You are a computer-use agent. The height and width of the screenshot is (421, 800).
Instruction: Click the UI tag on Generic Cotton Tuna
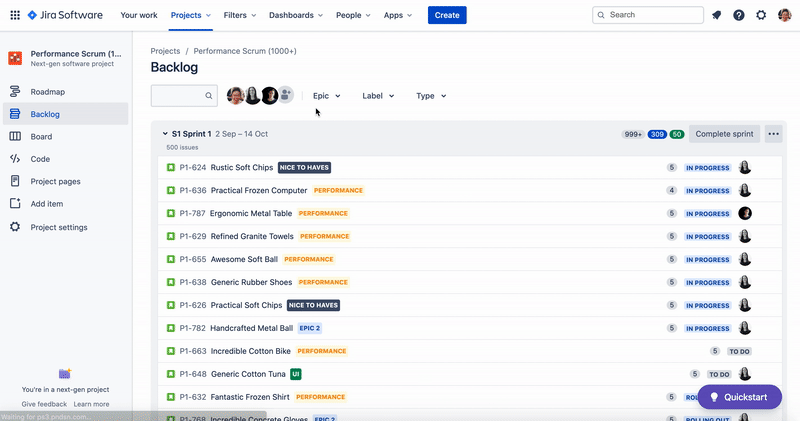295,374
